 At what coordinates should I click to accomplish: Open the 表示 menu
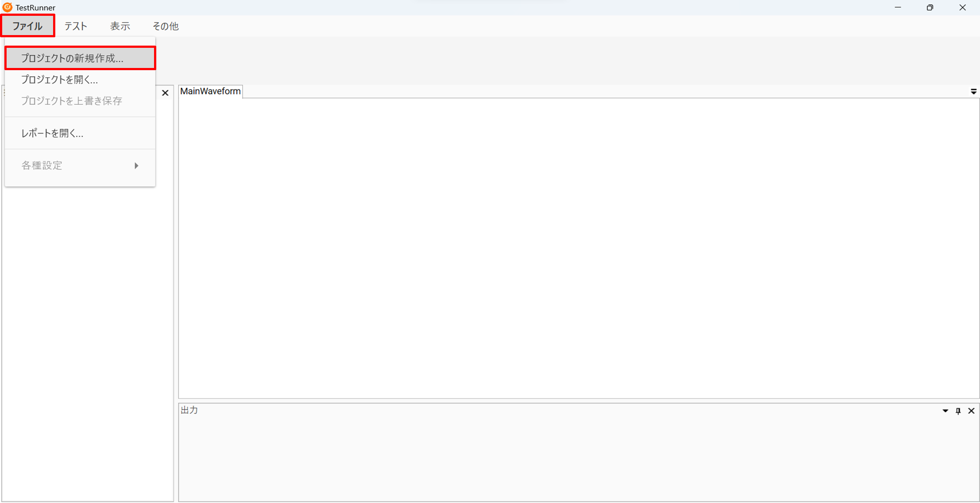[120, 26]
